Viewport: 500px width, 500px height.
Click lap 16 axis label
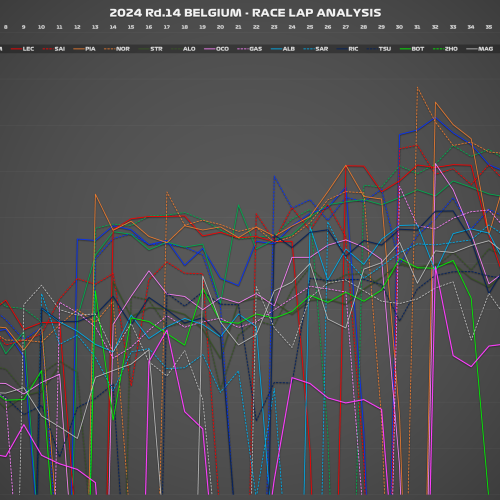(x=149, y=27)
